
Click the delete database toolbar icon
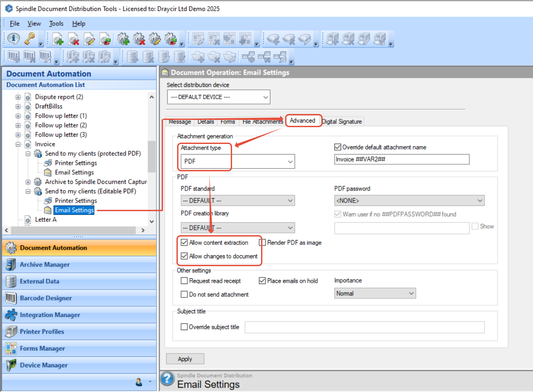(148, 57)
